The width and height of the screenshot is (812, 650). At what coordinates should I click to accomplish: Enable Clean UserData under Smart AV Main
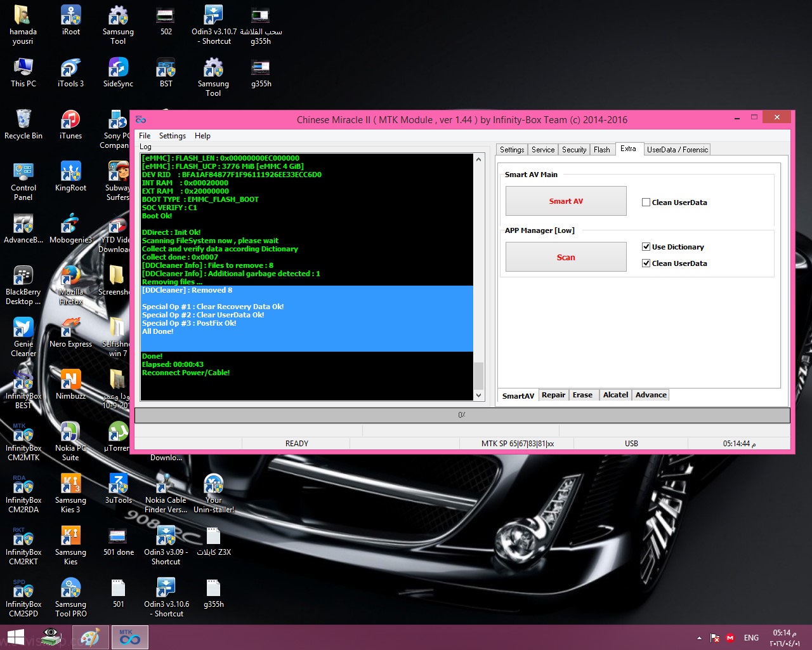tap(646, 202)
